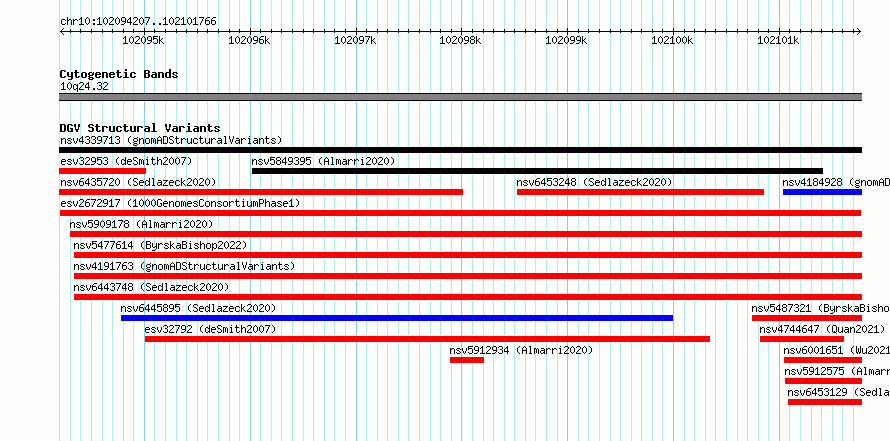Screen dimensions: 890x441
Task: Open the nsv4184928 gnomAD label
Action: [x=836, y=182]
